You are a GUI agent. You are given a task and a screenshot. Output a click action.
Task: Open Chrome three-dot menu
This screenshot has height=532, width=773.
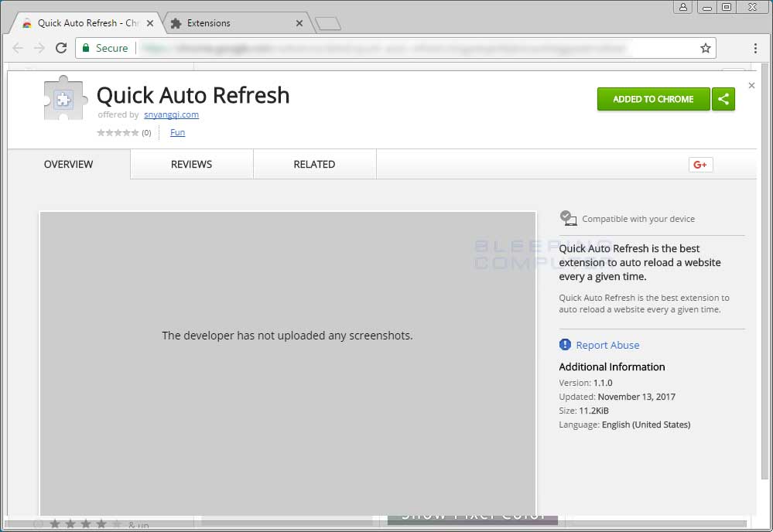[x=755, y=48]
